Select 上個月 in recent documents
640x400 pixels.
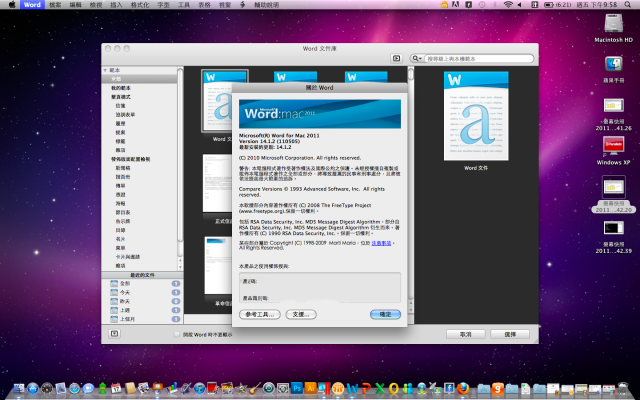(x=141, y=319)
